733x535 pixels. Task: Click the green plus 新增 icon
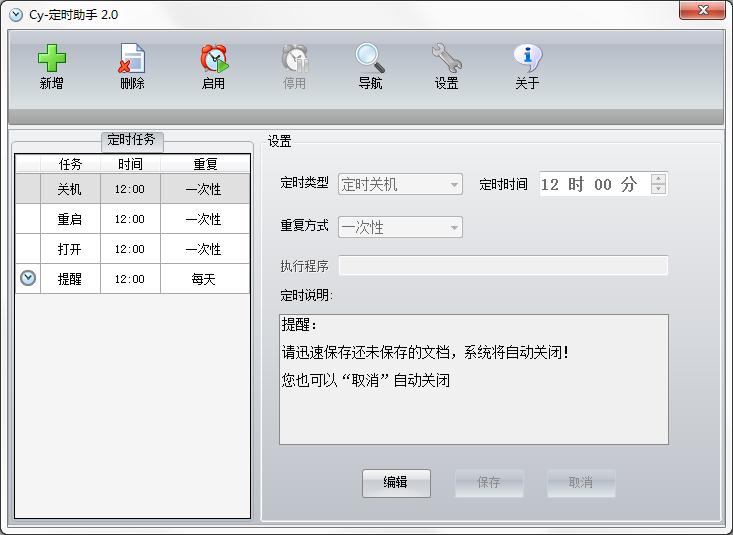coord(52,59)
